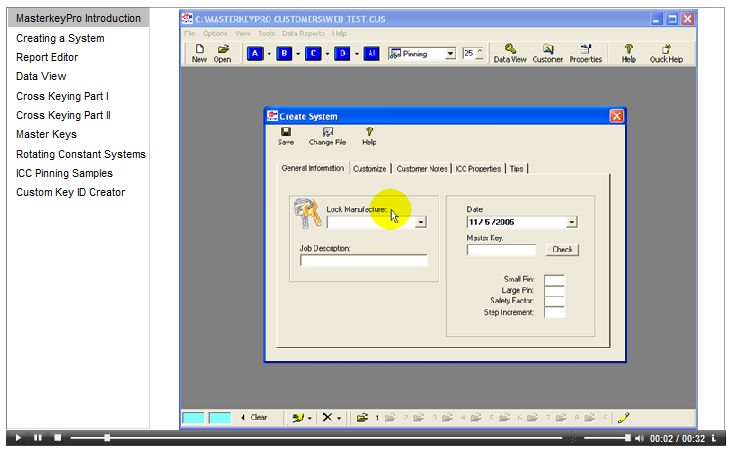Open the Lock Manufacturer dropdown

tap(421, 222)
